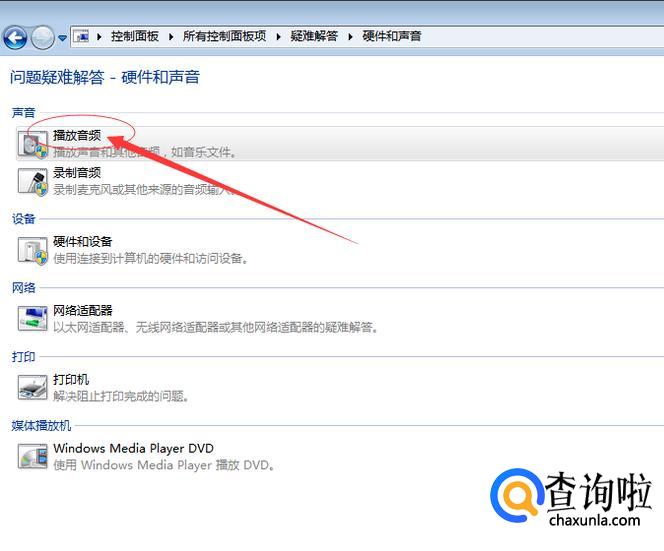
Task: Open the Windows Media Player DVD text link
Action: 133,449
